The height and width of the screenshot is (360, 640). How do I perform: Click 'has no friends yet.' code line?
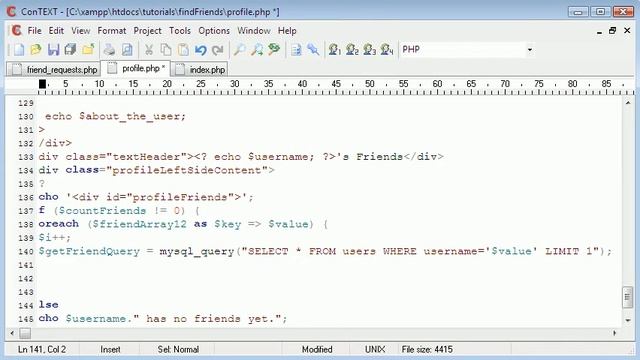point(162,318)
